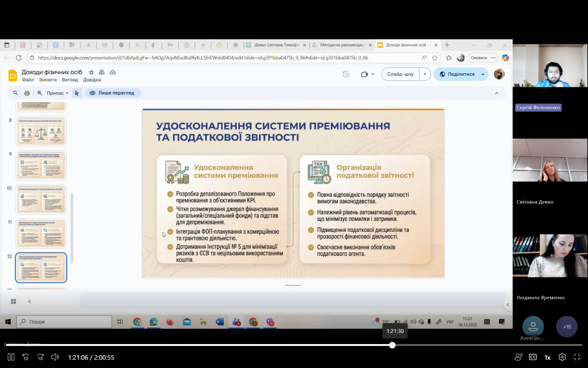Toggle closed captions
This screenshot has width=588, height=368.
tap(533, 357)
